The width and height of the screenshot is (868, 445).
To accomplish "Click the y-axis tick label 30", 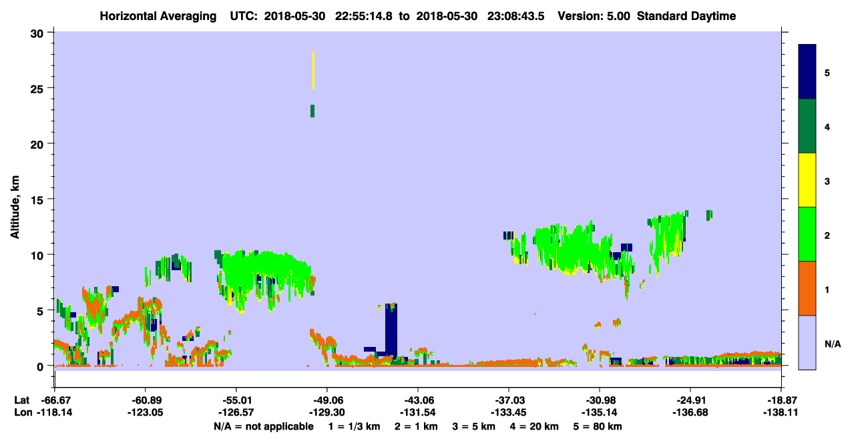I will [39, 32].
